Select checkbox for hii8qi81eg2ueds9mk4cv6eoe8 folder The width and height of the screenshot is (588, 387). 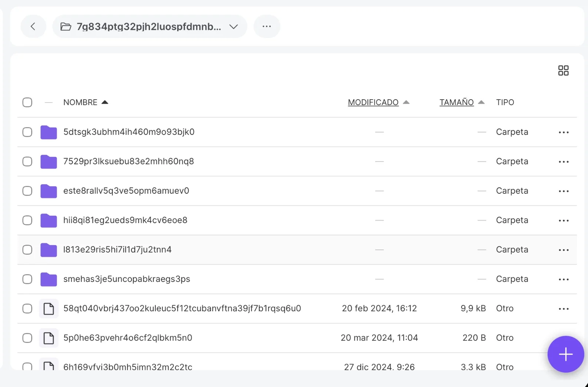pyautogui.click(x=27, y=221)
